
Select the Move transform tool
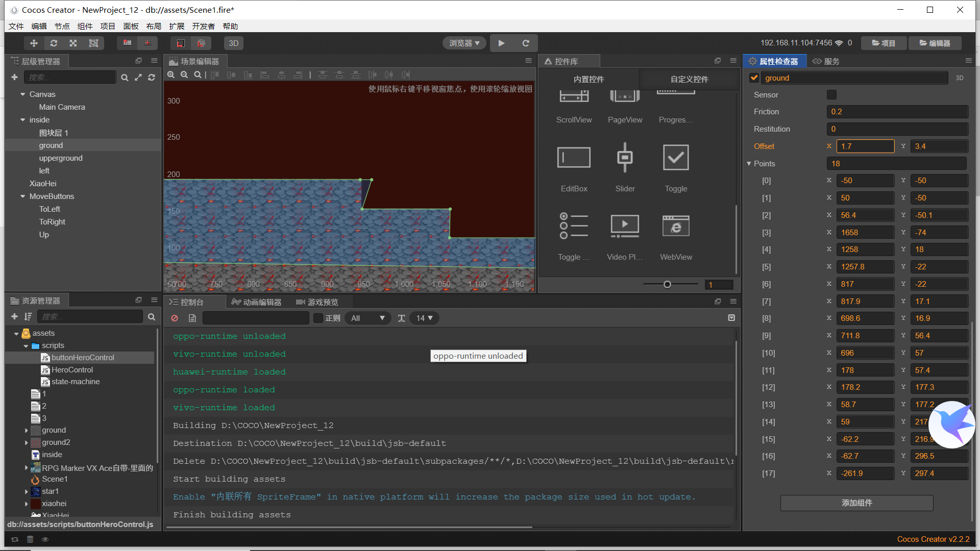34,43
